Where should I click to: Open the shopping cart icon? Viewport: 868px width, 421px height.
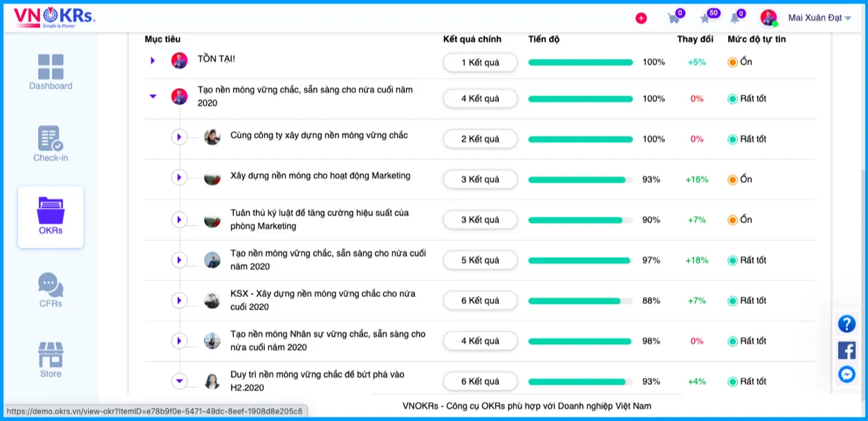tap(673, 18)
